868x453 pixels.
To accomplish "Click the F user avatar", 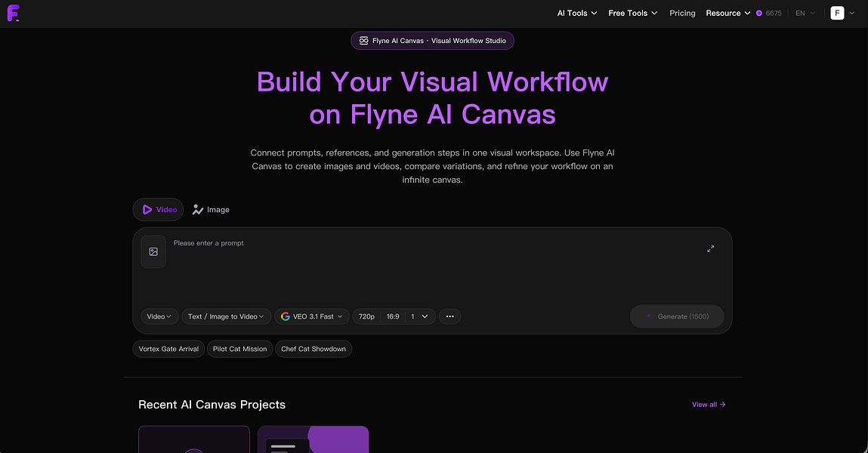I will pyautogui.click(x=837, y=14).
